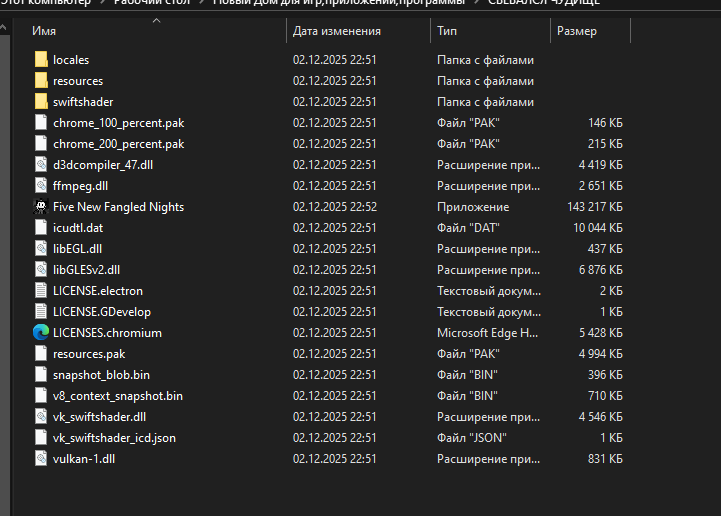Image resolution: width=721 pixels, height=516 pixels.
Task: Click the 6 876 КБ size value
Action: (x=601, y=270)
